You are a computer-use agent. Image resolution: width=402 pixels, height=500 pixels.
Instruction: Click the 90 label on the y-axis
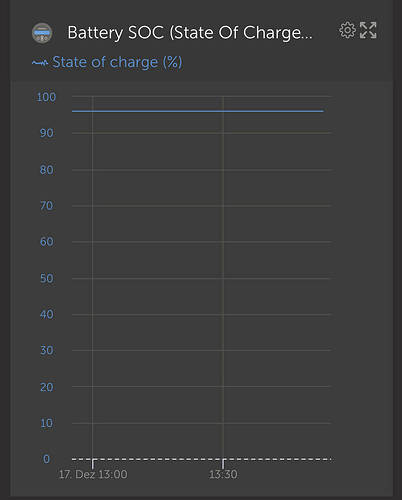coord(47,133)
